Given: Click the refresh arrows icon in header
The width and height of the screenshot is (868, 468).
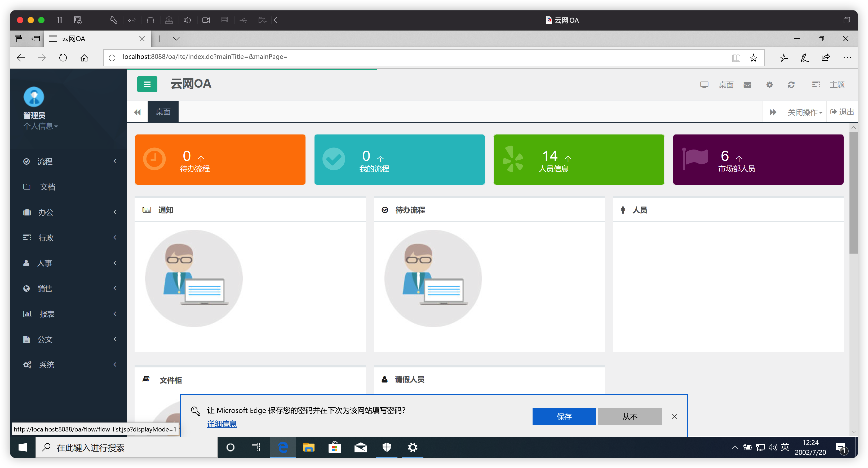Looking at the screenshot, I should tap(791, 85).
